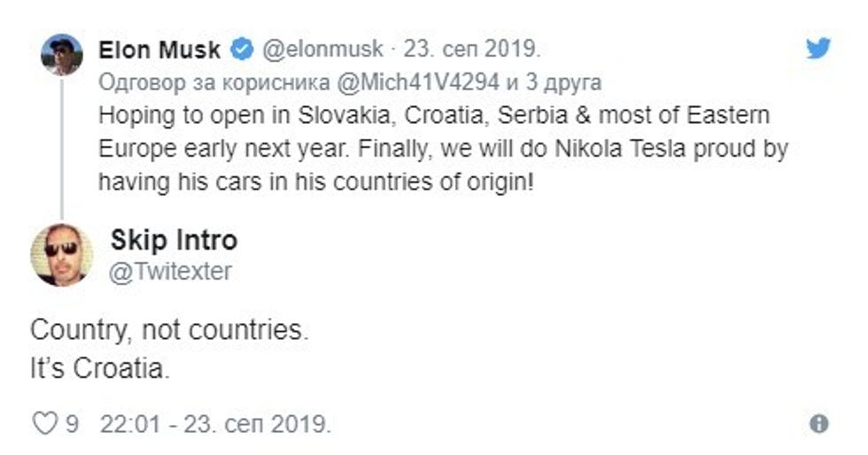
Task: Click the Twitter bird logo
Action: tap(818, 49)
